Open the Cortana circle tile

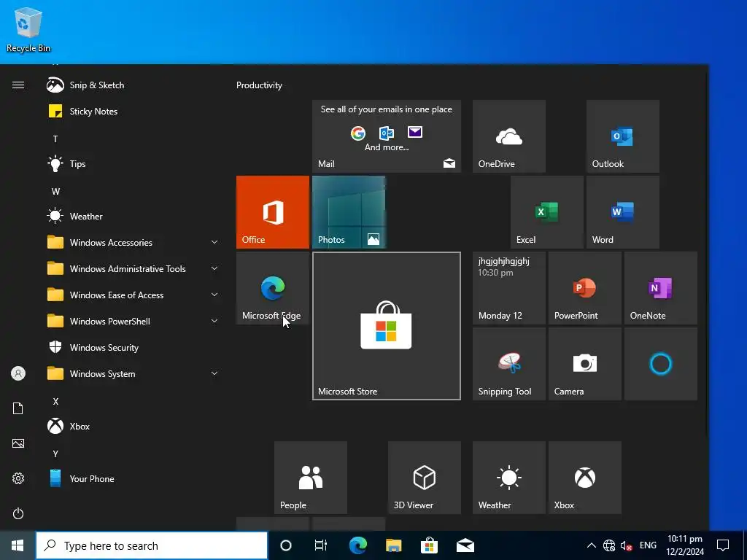661,364
